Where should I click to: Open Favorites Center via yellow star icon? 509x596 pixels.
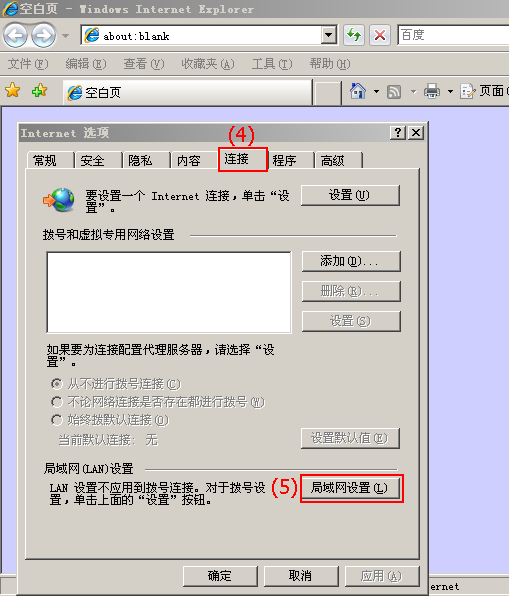tap(13, 90)
